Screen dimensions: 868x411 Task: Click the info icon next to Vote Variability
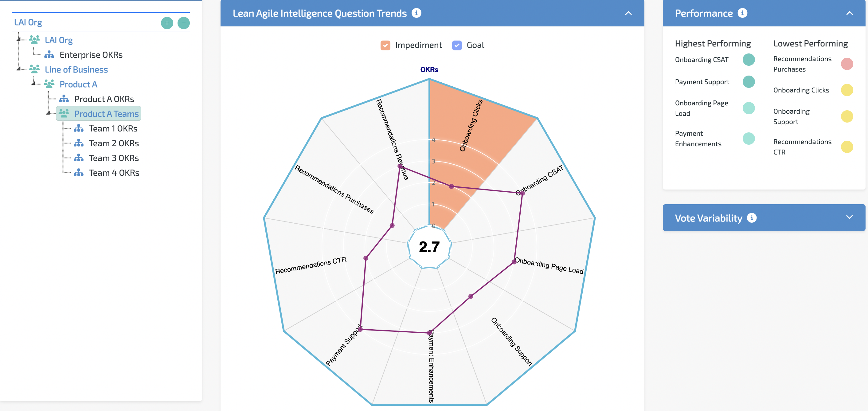[x=751, y=218]
